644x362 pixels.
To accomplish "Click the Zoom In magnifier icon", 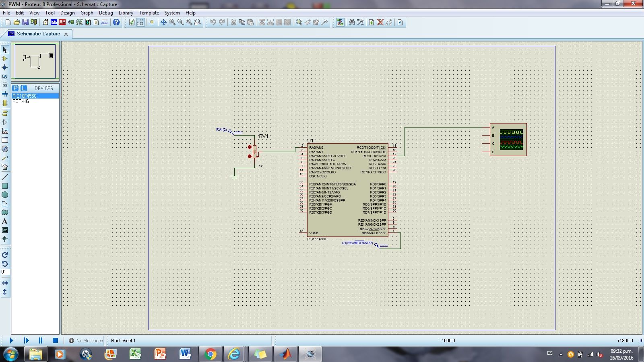I will 172,23.
